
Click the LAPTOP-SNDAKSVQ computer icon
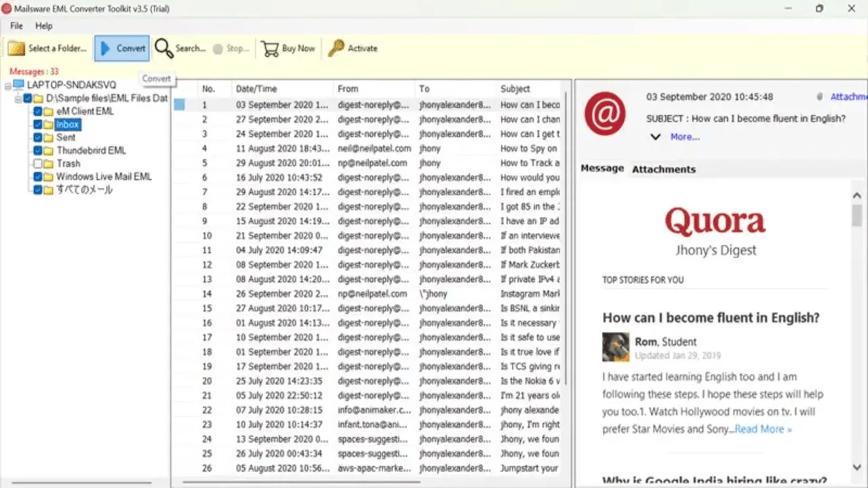(18, 85)
